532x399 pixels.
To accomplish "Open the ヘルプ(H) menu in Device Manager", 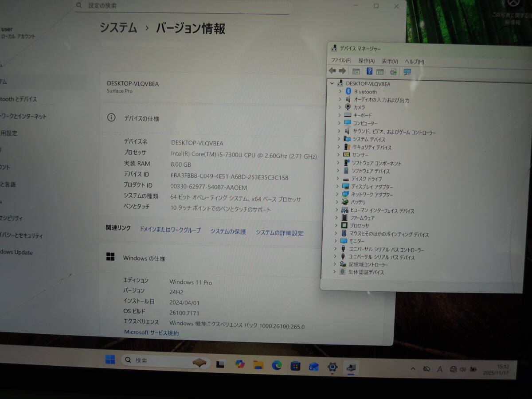I will coord(414,62).
